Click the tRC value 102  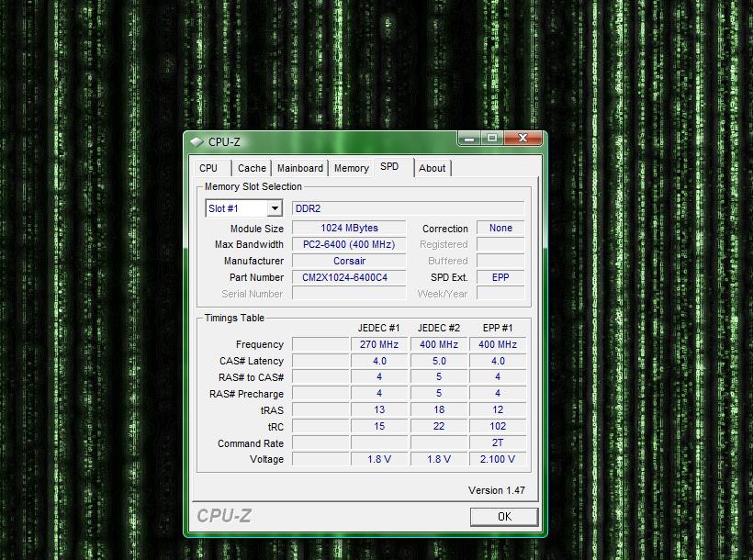point(498,426)
